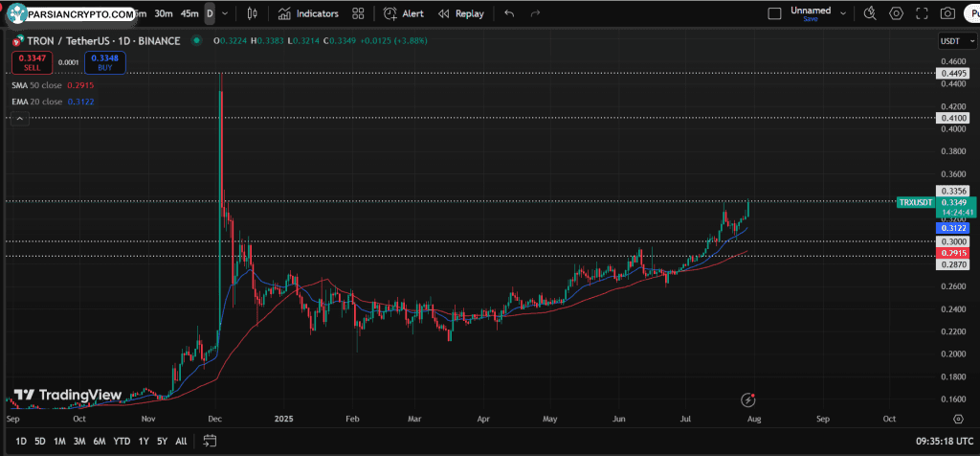Click the 0.3356 horizontal line price label
The image size is (980, 456).
952,191
